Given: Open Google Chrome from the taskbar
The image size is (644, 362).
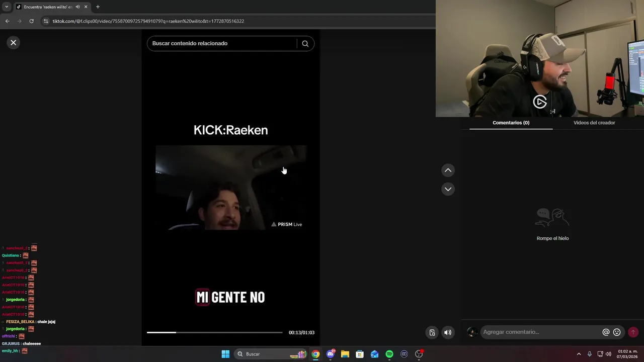Looking at the screenshot, I should [x=315, y=354].
